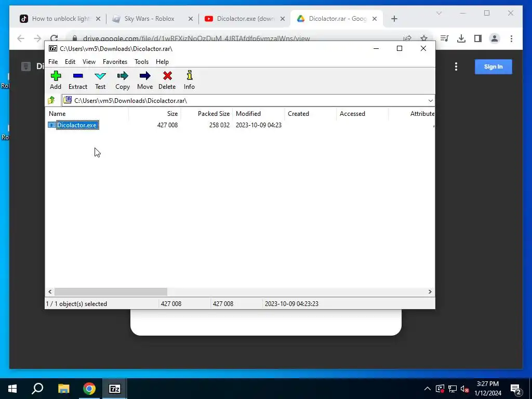The width and height of the screenshot is (532, 399).
Task: Open the notification center icon
Action: tap(515, 389)
